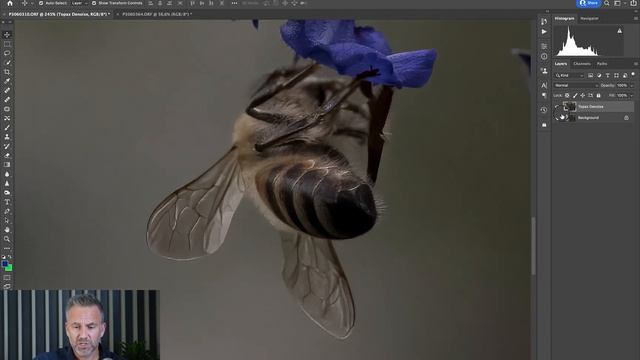
Task: Click the canvas vertical scrollbar thumb
Action: (533, 246)
